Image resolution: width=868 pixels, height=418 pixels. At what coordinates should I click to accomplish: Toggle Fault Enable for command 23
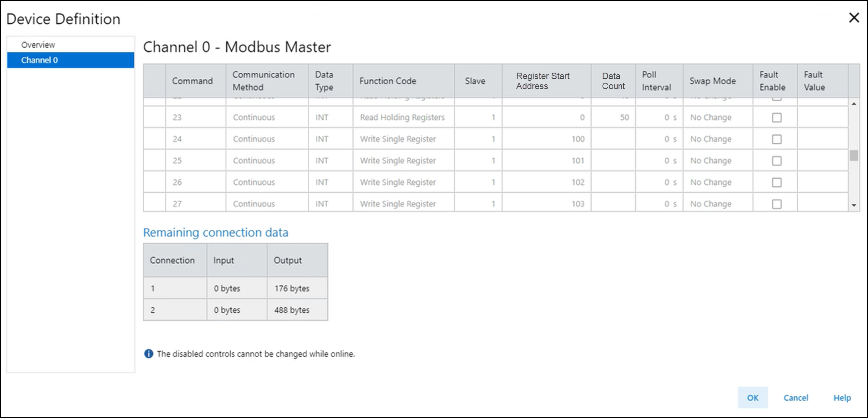777,118
